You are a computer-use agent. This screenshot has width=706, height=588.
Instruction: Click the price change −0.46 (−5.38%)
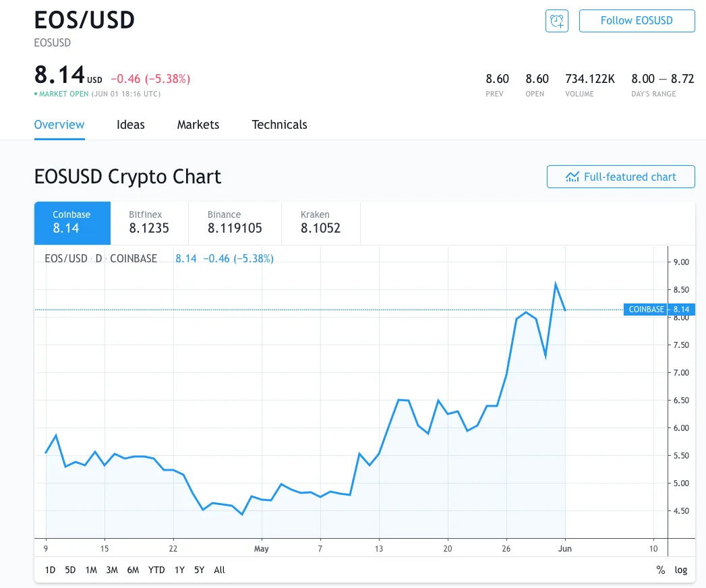tap(150, 79)
